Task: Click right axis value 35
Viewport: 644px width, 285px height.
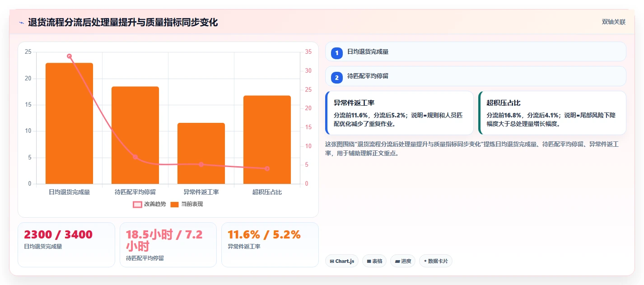Action: (308, 52)
